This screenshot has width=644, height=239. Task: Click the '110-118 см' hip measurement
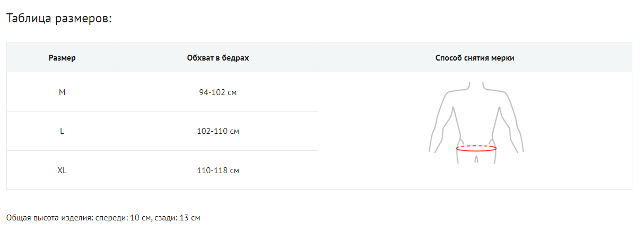tap(217, 170)
